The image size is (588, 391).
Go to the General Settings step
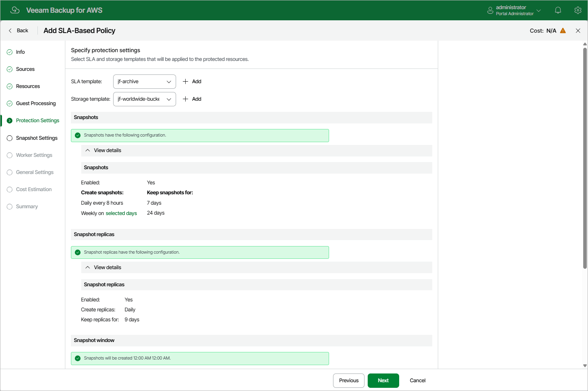(x=35, y=172)
